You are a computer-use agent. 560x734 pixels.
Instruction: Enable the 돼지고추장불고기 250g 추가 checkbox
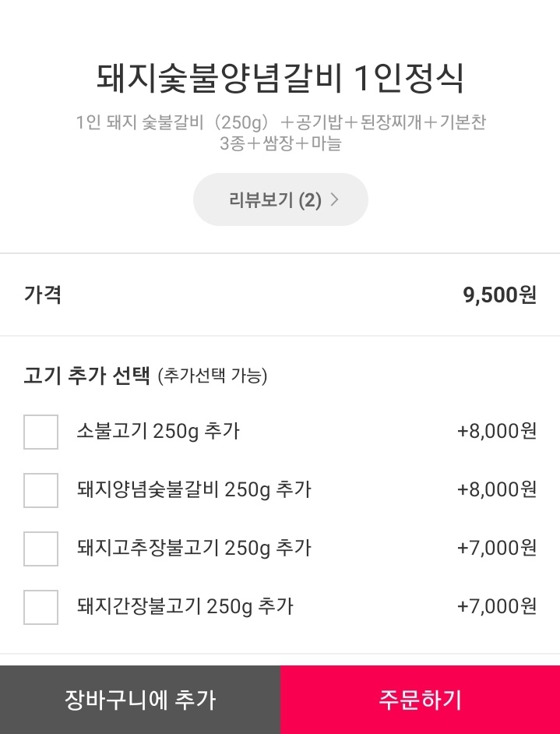41,549
